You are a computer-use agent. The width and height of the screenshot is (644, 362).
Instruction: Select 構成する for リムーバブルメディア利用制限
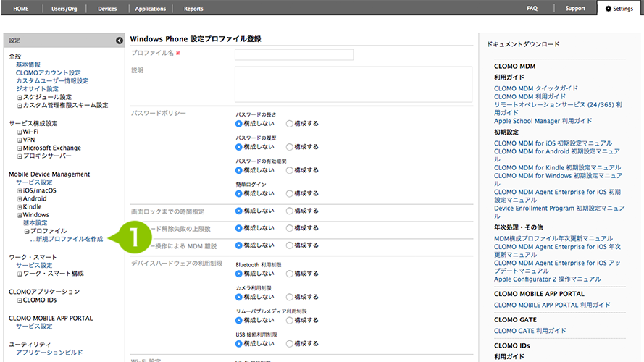[290, 321]
